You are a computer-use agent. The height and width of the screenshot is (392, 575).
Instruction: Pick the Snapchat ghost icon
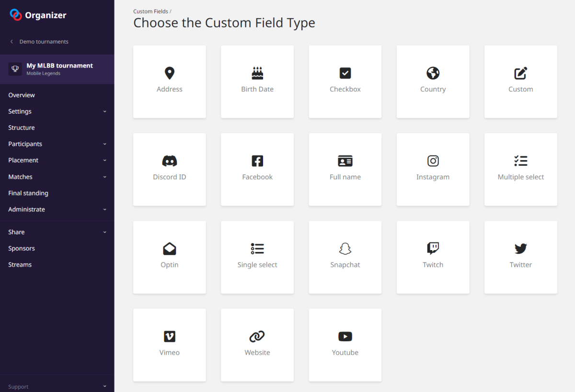pos(345,248)
